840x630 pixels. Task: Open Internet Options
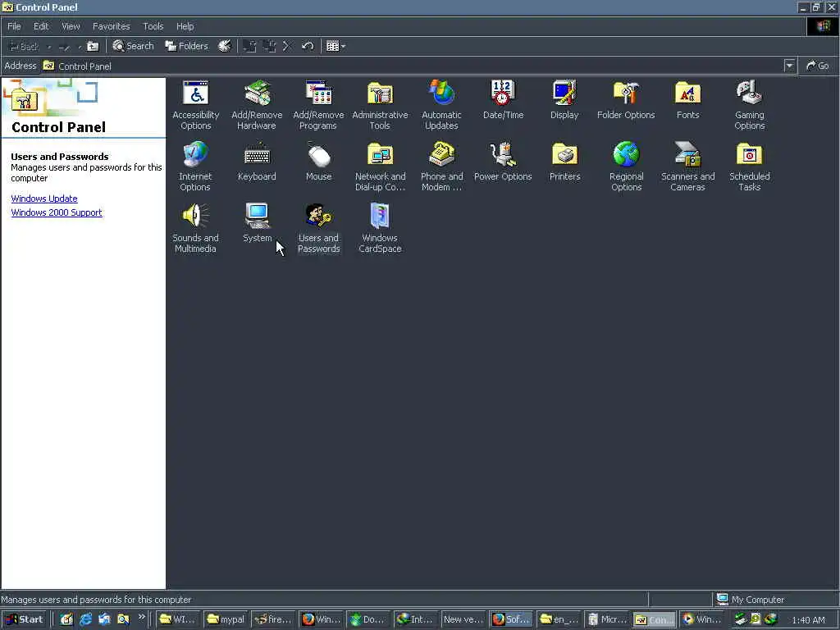click(x=195, y=167)
